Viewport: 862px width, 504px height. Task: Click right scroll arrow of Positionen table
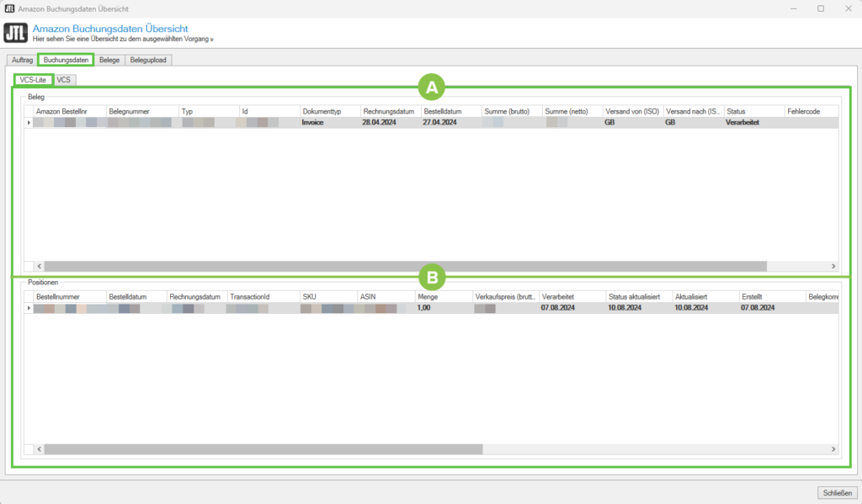click(834, 449)
